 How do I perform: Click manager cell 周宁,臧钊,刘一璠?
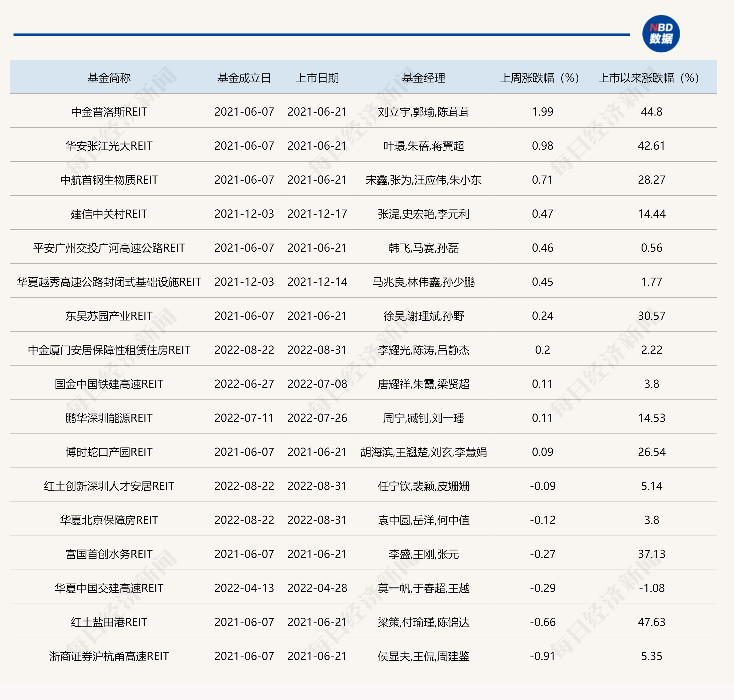tap(424, 418)
